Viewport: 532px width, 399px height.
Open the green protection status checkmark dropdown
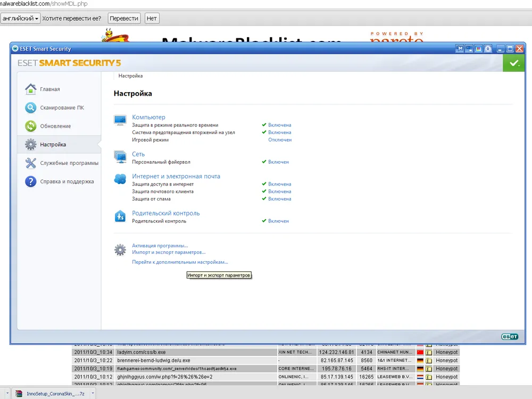(514, 63)
